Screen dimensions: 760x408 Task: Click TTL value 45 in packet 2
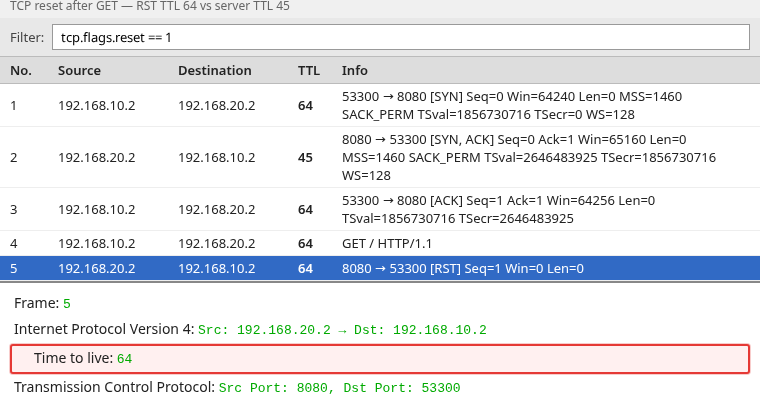(305, 158)
